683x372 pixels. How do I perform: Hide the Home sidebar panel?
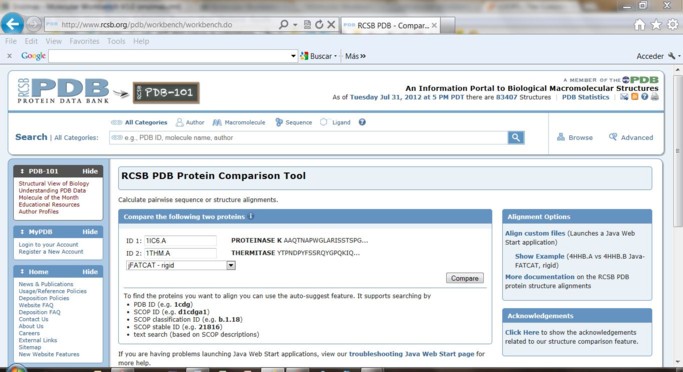click(90, 272)
